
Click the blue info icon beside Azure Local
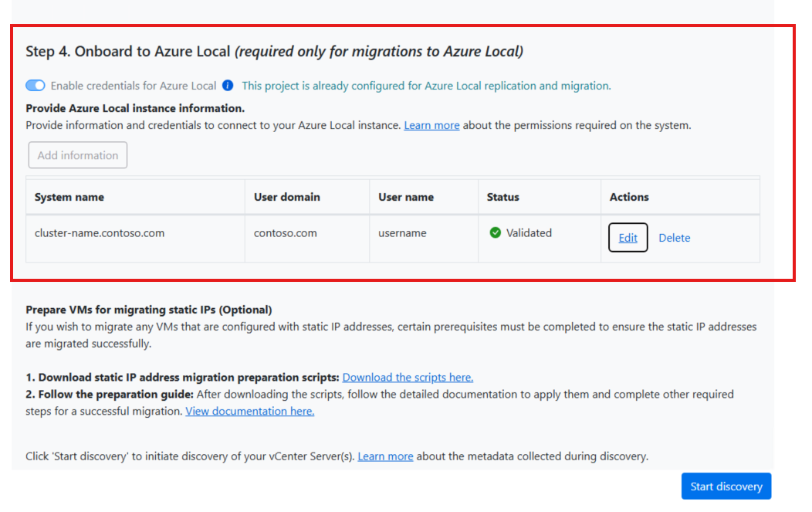coord(228,86)
